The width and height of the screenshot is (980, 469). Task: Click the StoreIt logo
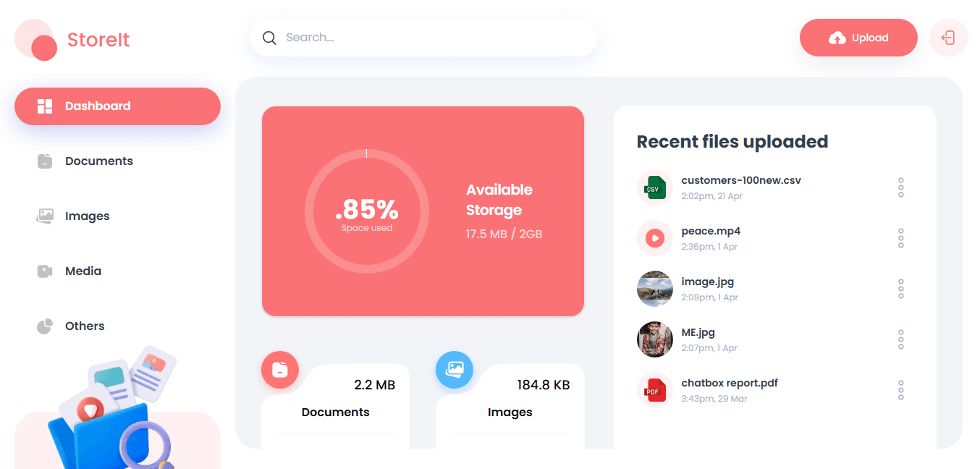coord(71,40)
